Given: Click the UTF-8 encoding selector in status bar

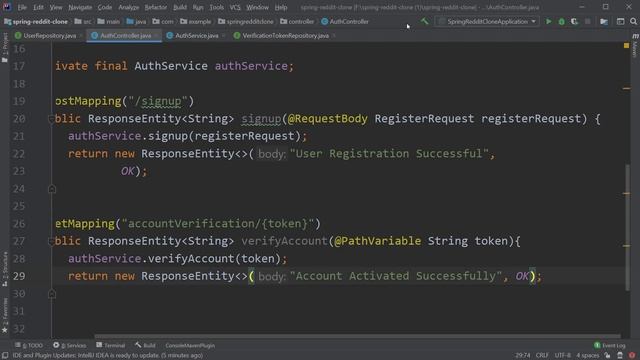Looking at the screenshot, I should pos(562,356).
